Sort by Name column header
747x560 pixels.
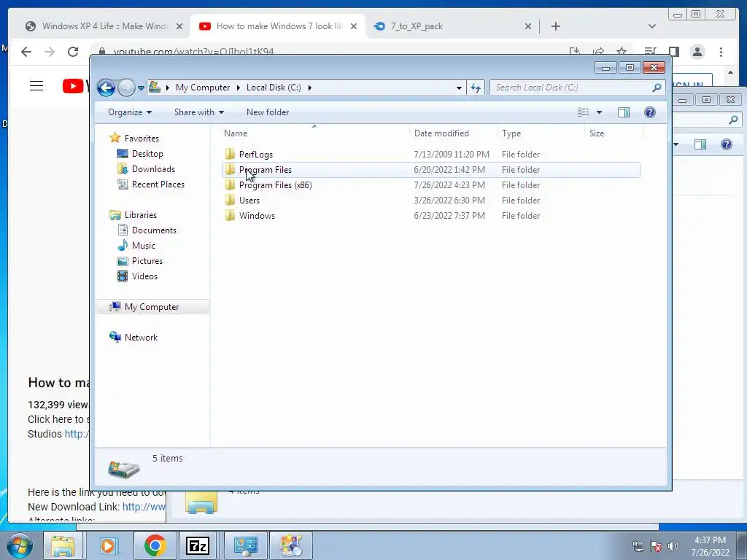[x=314, y=133]
